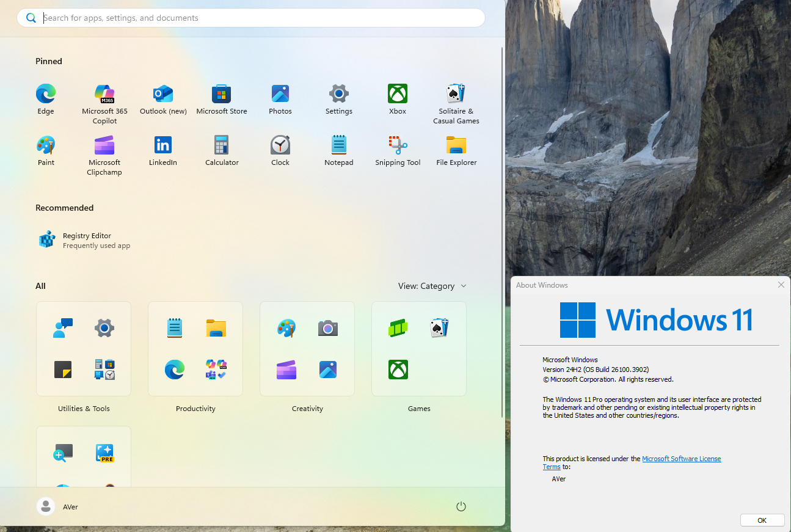Click the "Version 24H2 (OS Build 26100.3902)" text
The width and height of the screenshot is (791, 532).
[x=596, y=370]
